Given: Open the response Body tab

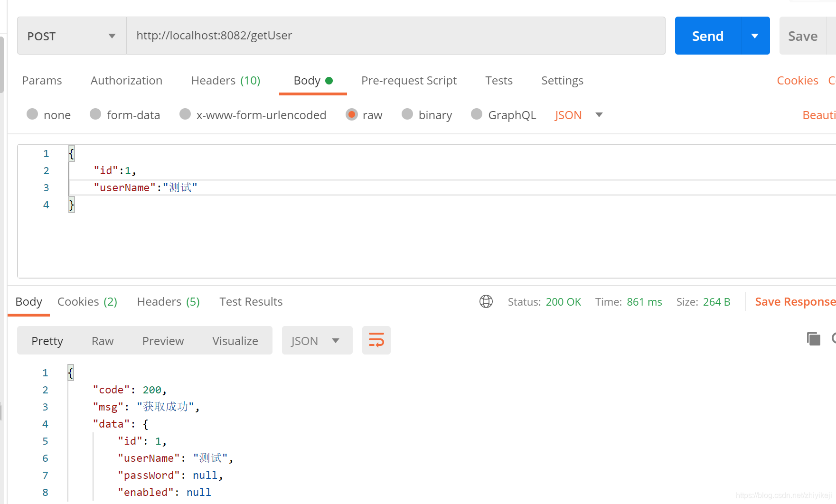Looking at the screenshot, I should (x=28, y=302).
